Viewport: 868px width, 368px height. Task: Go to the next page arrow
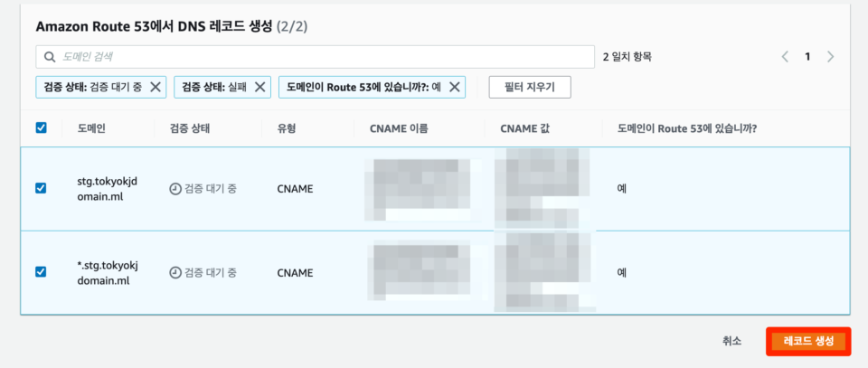point(830,56)
